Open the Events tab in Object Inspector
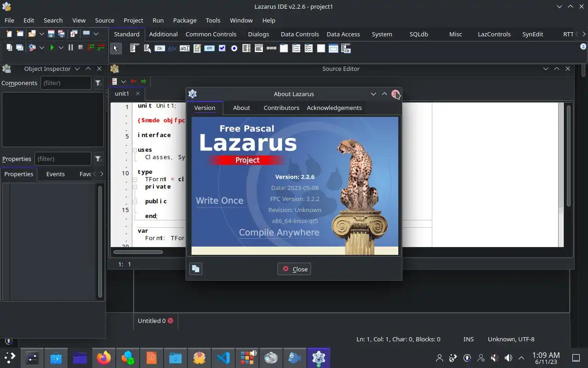Image resolution: width=588 pixels, height=368 pixels. click(x=55, y=174)
